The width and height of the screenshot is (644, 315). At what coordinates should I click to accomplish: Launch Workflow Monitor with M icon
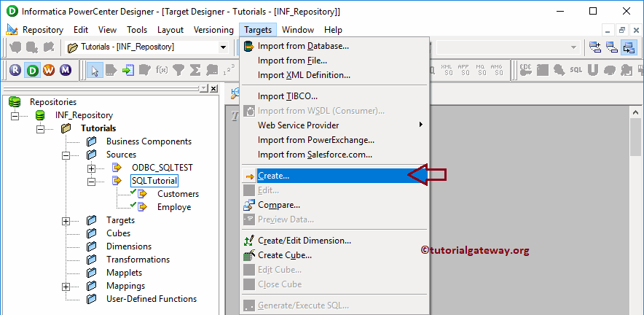[65, 70]
